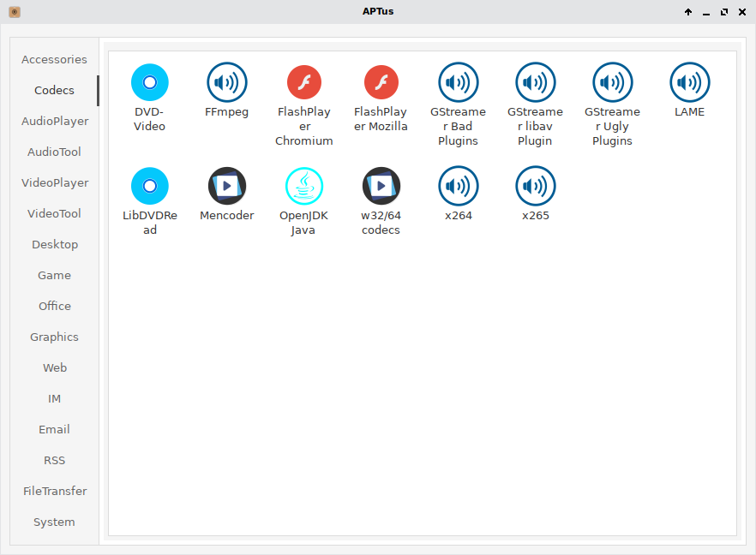The height and width of the screenshot is (555, 756).
Task: Click the APTus app icon in title bar
Action: (15, 12)
